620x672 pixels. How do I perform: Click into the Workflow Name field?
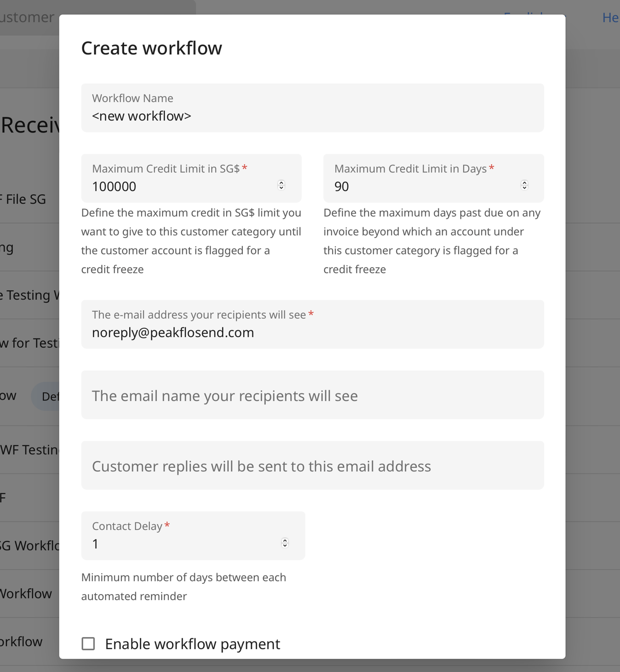(312, 116)
